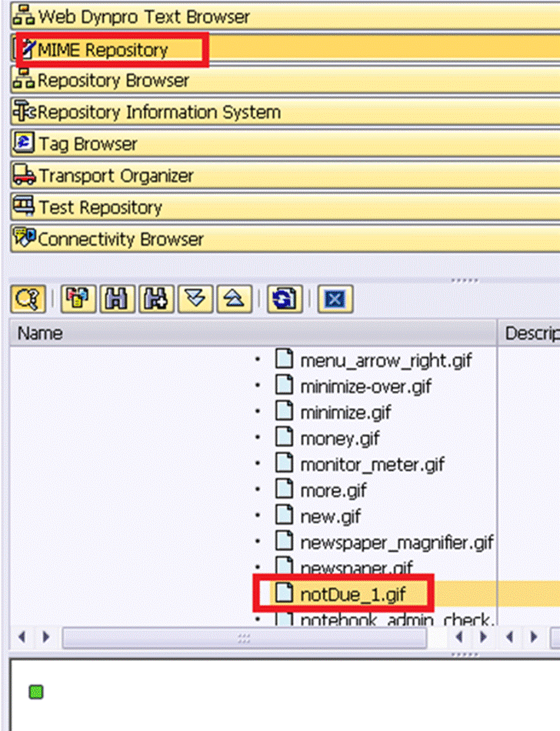Click the Name column scroll right arrow
The width and height of the screenshot is (560, 731).
(x=45, y=637)
